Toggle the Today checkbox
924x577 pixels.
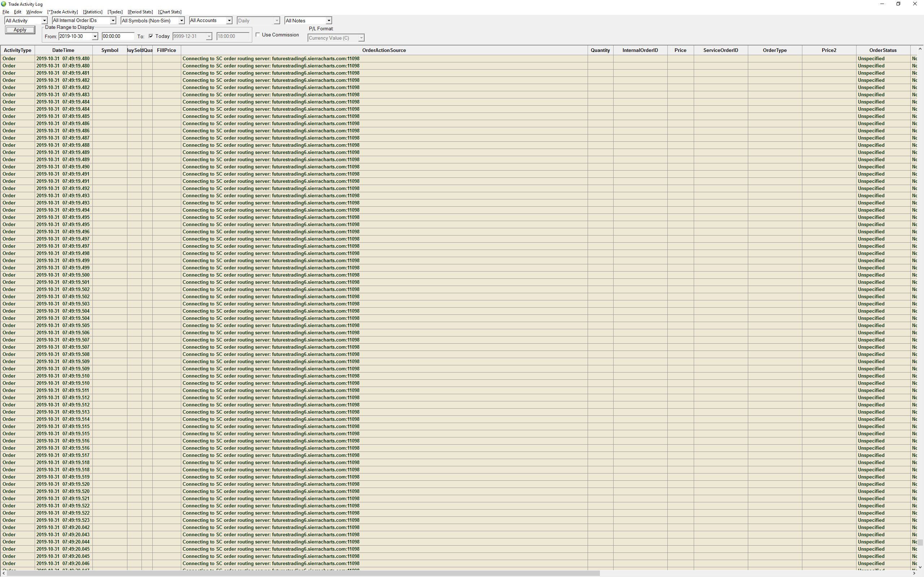(x=151, y=36)
